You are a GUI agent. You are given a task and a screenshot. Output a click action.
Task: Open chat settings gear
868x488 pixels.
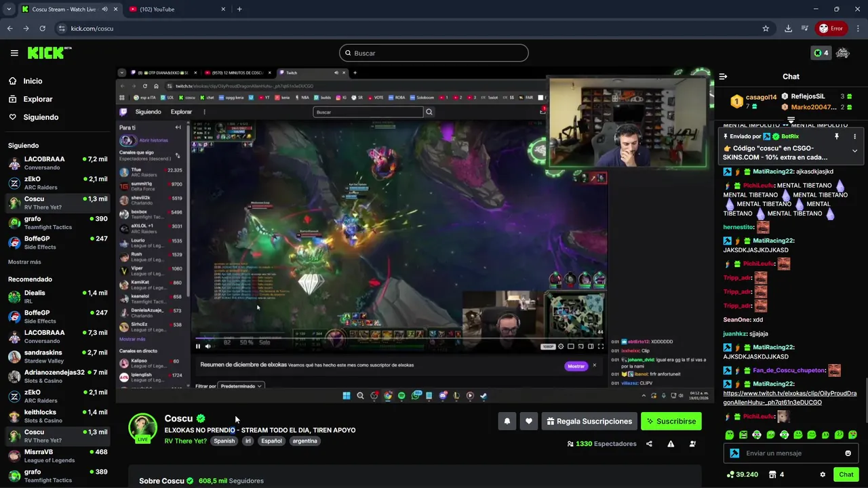tap(823, 474)
